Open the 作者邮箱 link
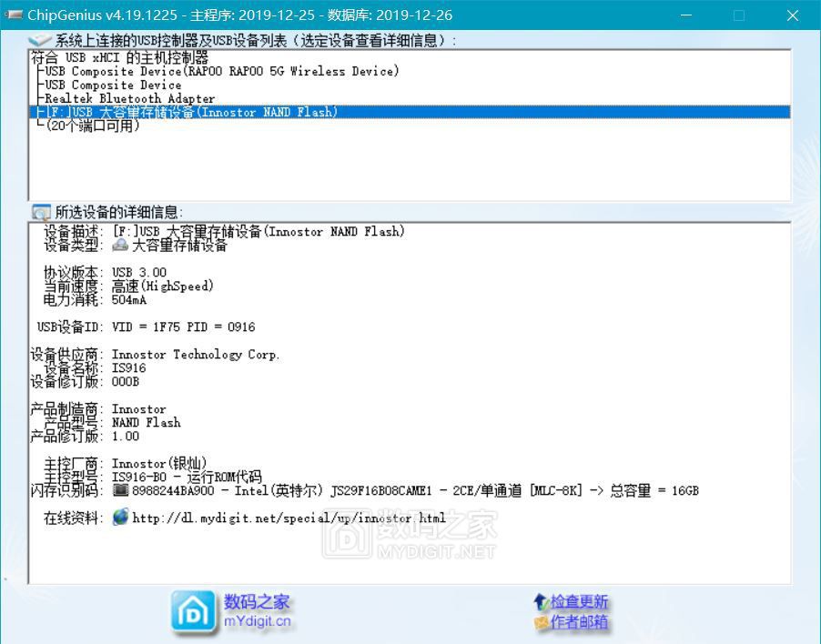Screen dimensions: 821x644 579,621
